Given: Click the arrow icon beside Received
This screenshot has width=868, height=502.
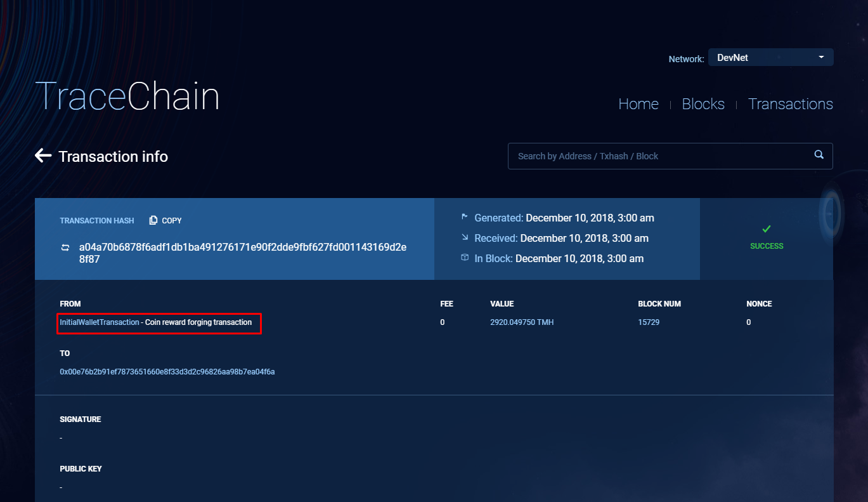Looking at the screenshot, I should (x=464, y=237).
